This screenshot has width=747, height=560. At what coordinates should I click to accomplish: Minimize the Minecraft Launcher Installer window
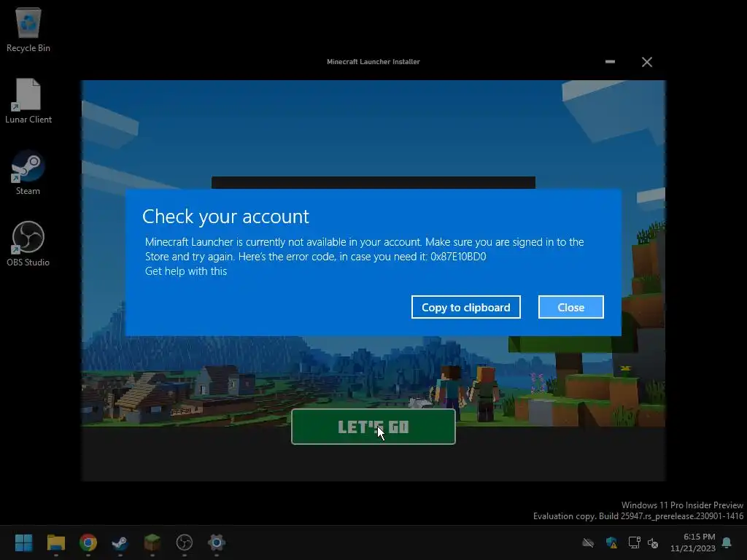(x=610, y=62)
